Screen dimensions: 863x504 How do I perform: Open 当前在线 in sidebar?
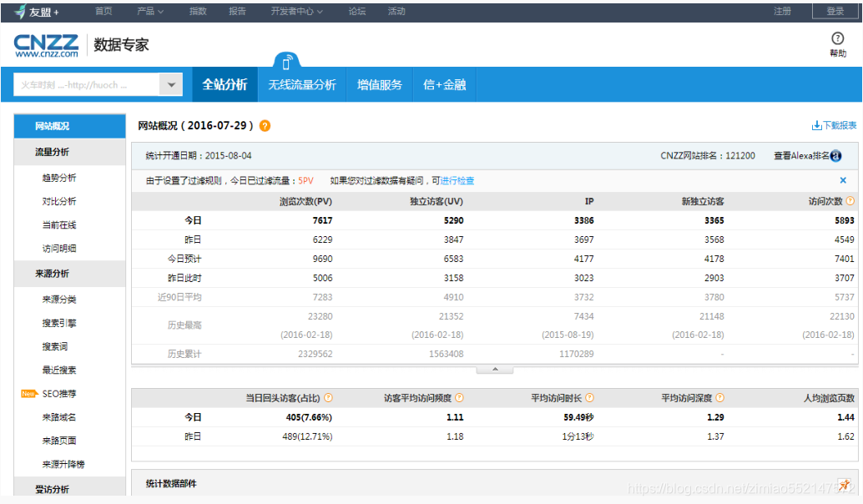coord(59,225)
